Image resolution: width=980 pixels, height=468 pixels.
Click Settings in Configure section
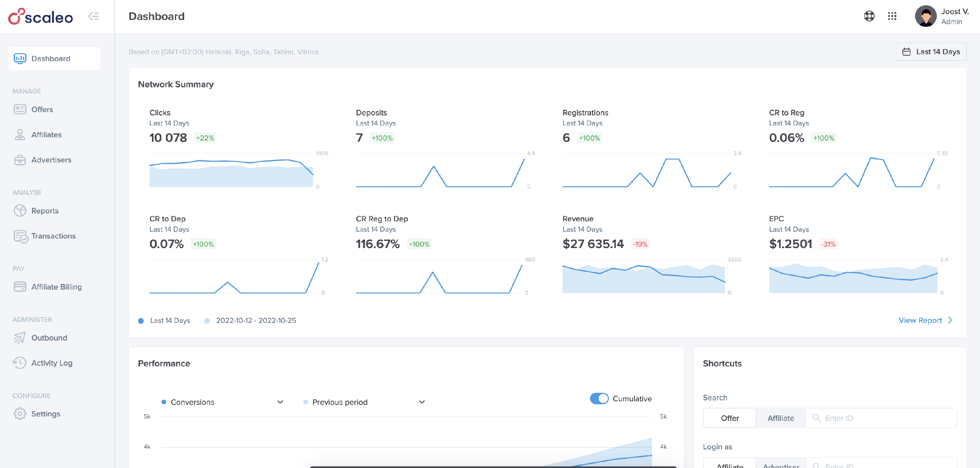(46, 413)
